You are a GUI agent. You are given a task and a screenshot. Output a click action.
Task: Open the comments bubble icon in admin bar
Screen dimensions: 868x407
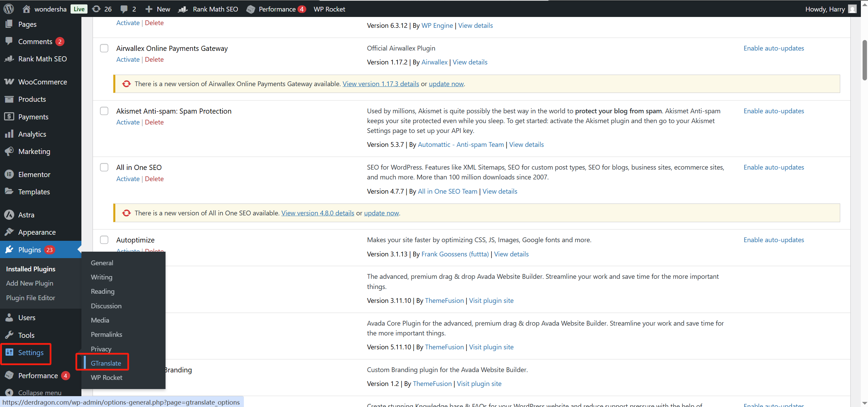[124, 9]
